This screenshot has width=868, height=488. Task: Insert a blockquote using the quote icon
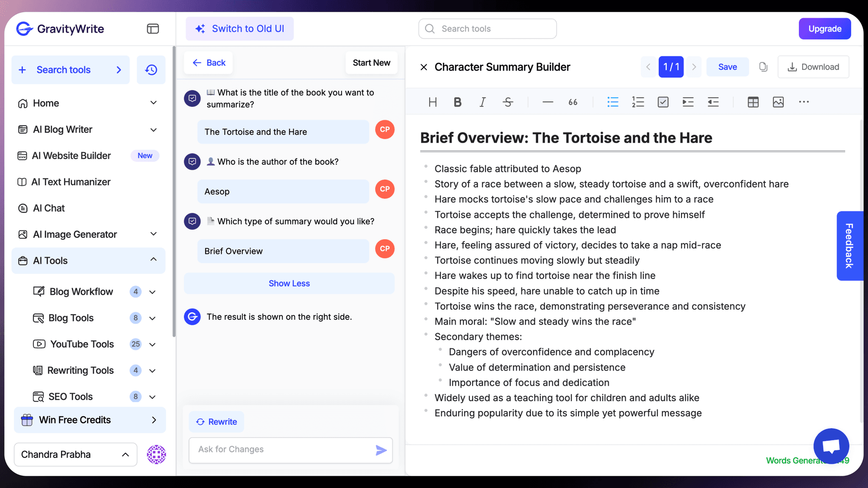point(573,102)
